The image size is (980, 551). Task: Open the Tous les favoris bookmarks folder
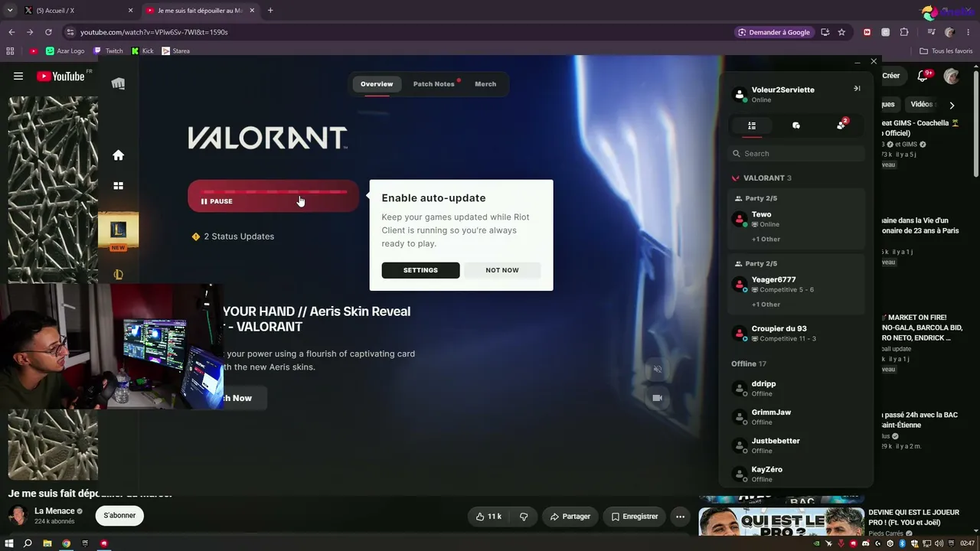[x=946, y=51]
